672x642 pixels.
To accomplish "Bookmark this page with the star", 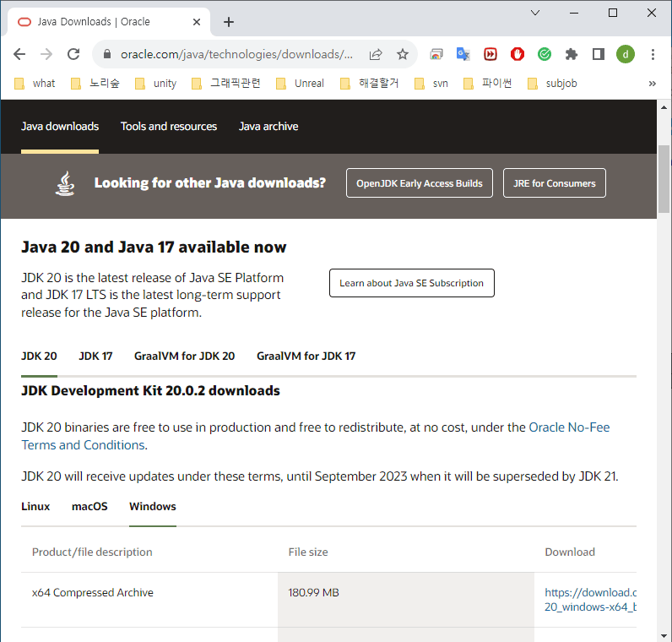I will [403, 54].
